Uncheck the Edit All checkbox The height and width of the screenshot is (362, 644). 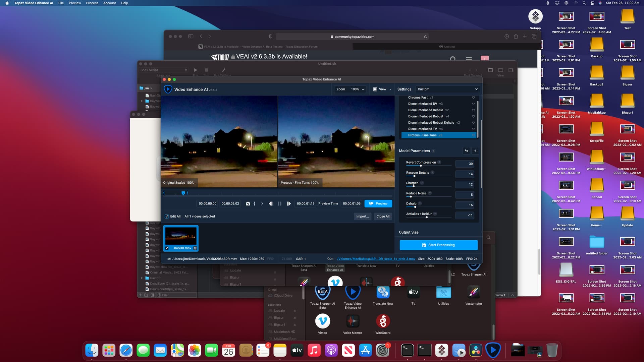click(167, 216)
